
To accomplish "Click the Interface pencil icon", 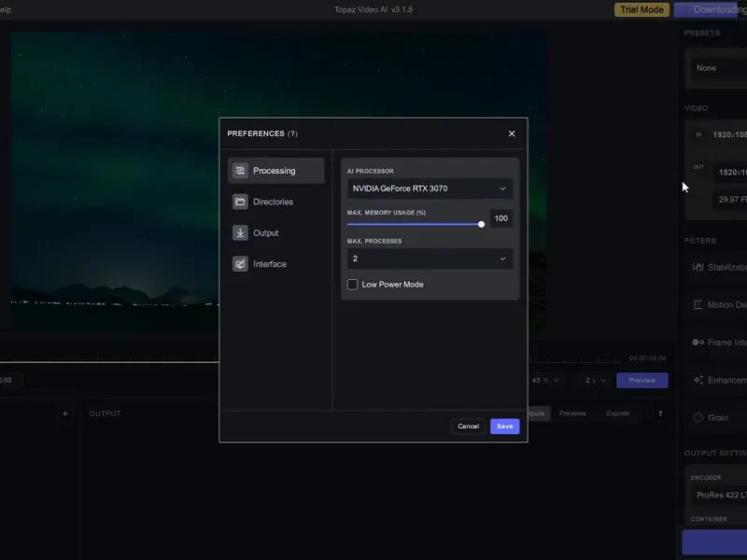I will pyautogui.click(x=240, y=264).
